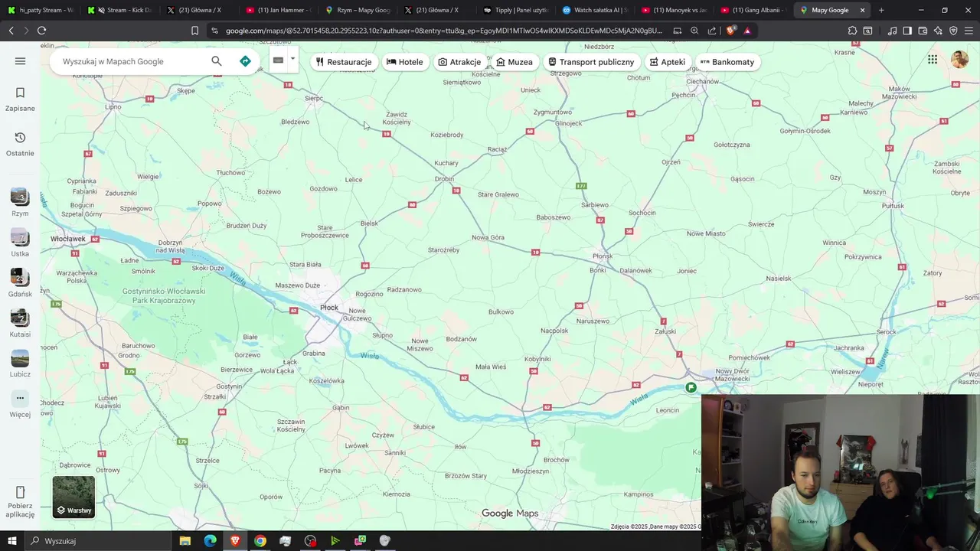
Task: Click Płońsk town label on map
Action: pyautogui.click(x=603, y=256)
